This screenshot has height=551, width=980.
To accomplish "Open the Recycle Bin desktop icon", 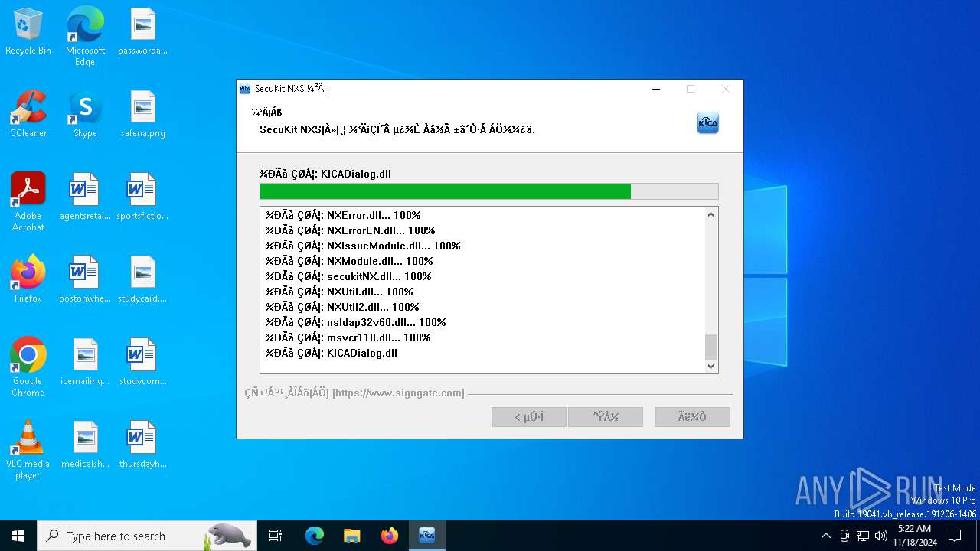I will pos(28,32).
